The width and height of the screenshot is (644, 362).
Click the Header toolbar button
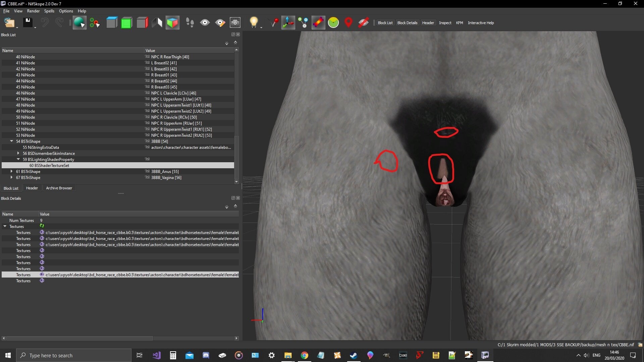[x=428, y=23]
